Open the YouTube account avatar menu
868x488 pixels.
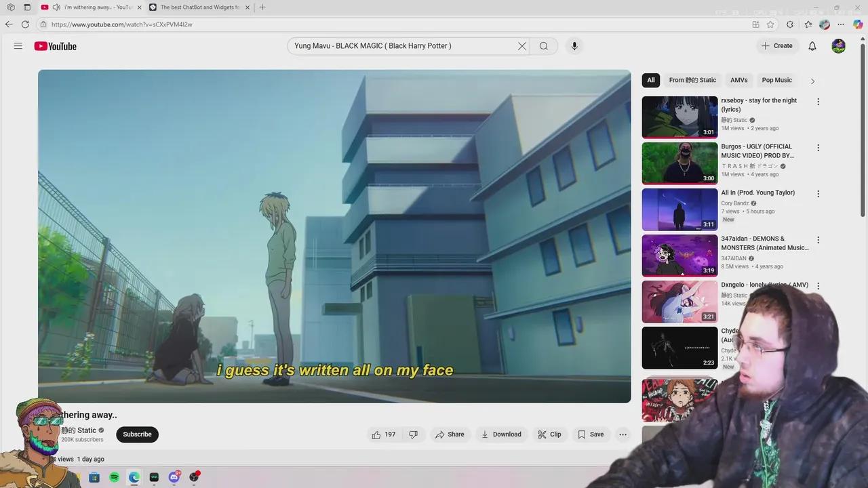click(x=839, y=46)
